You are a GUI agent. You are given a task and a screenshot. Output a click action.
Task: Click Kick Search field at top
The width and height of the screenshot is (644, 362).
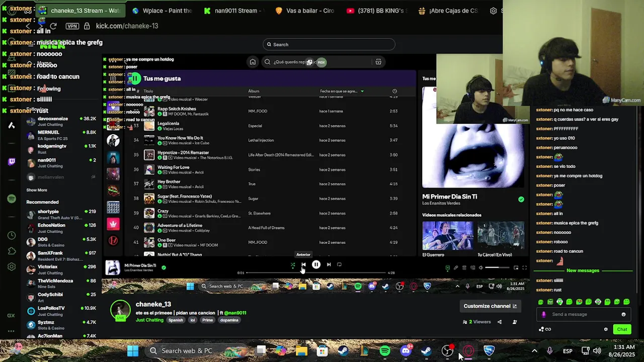click(329, 44)
